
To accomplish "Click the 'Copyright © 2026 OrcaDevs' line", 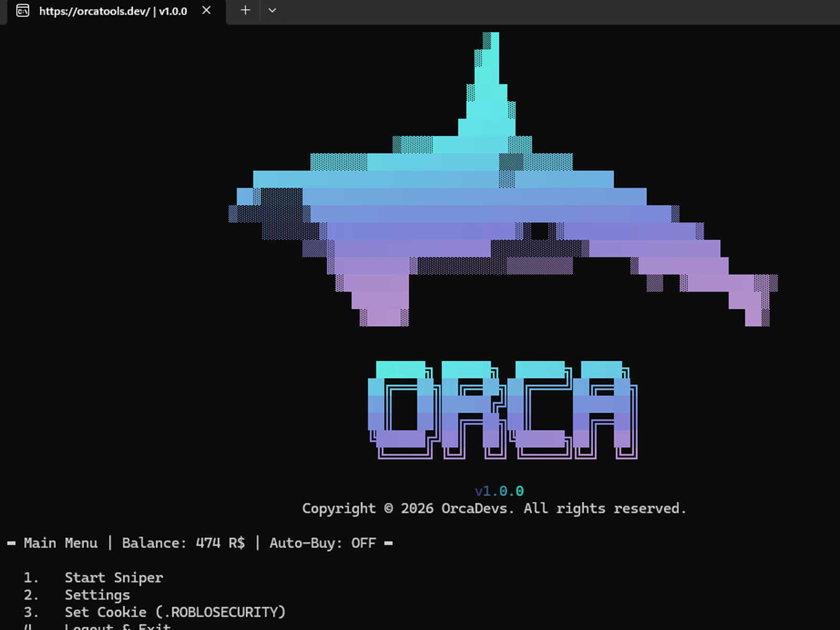I will [x=494, y=508].
